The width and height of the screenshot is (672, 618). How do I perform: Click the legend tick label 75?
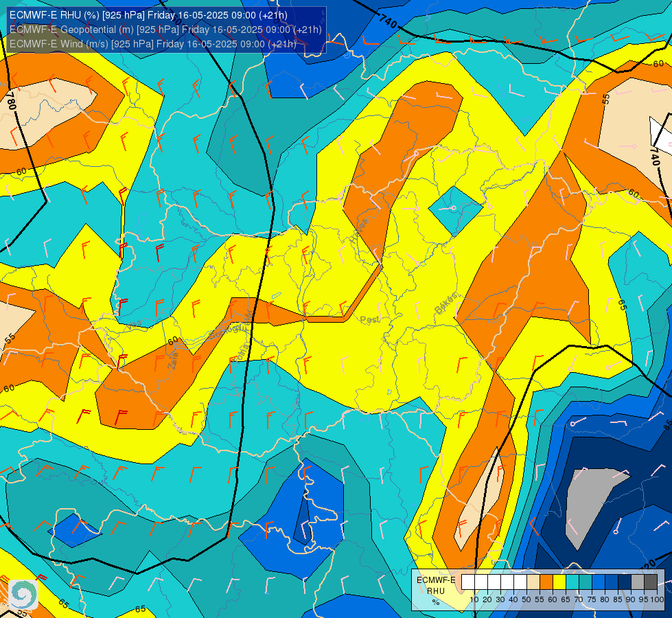click(x=592, y=599)
